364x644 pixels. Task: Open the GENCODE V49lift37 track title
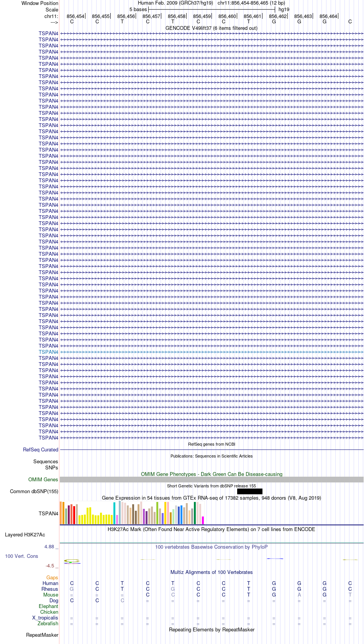[212, 28]
